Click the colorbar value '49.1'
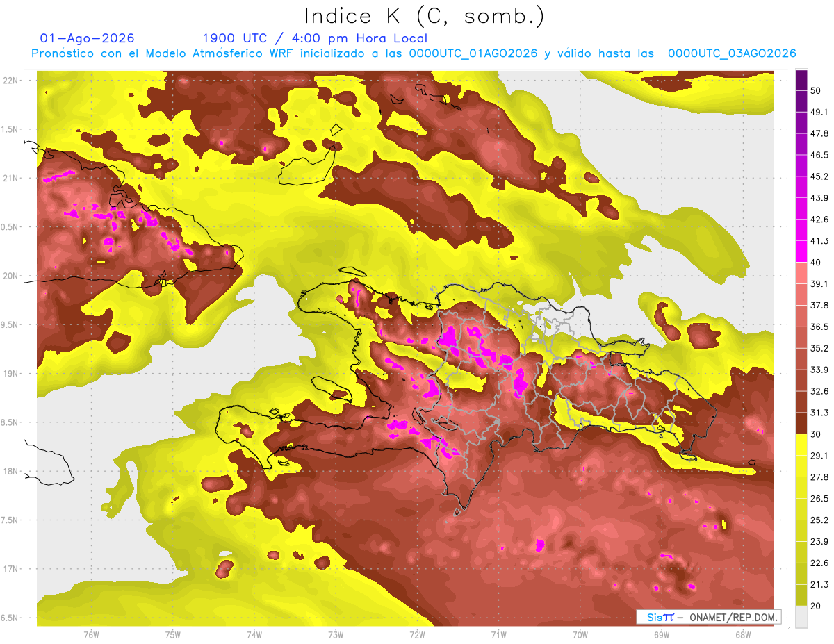Image resolution: width=834 pixels, height=644 pixels. (x=819, y=112)
